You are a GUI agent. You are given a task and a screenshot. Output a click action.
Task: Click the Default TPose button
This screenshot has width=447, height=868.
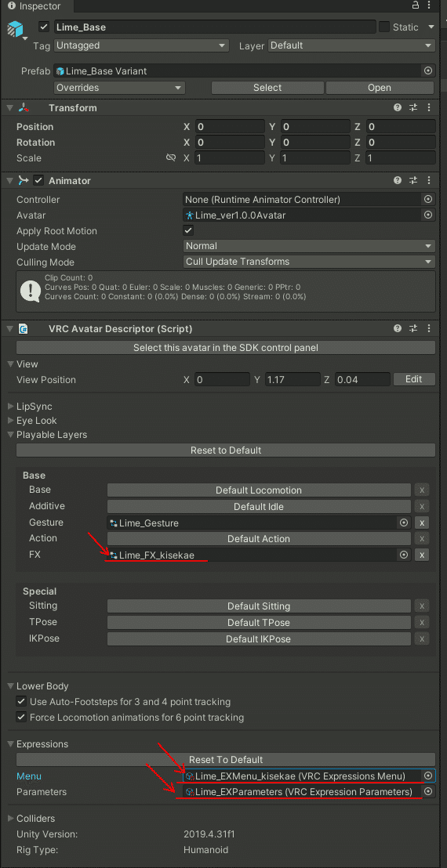(x=259, y=622)
